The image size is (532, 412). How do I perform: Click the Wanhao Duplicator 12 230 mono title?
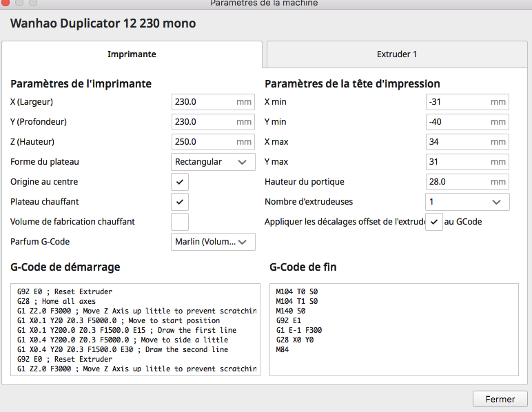pos(103,23)
